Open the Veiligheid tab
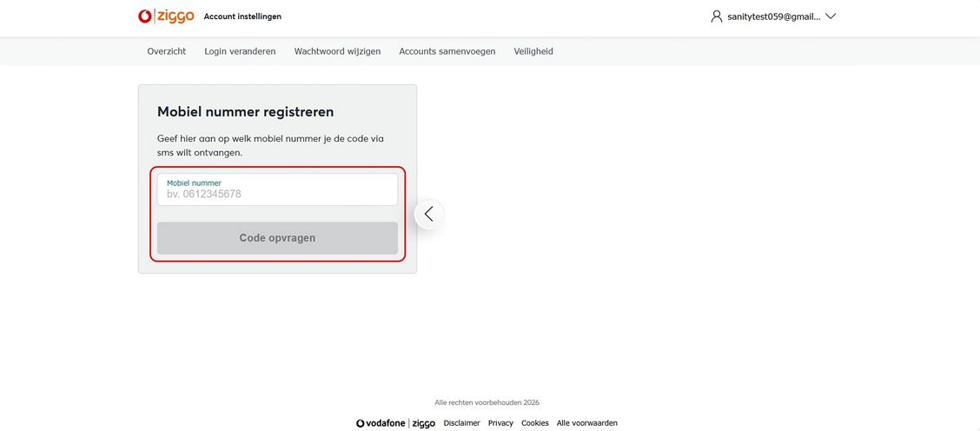 pos(533,51)
